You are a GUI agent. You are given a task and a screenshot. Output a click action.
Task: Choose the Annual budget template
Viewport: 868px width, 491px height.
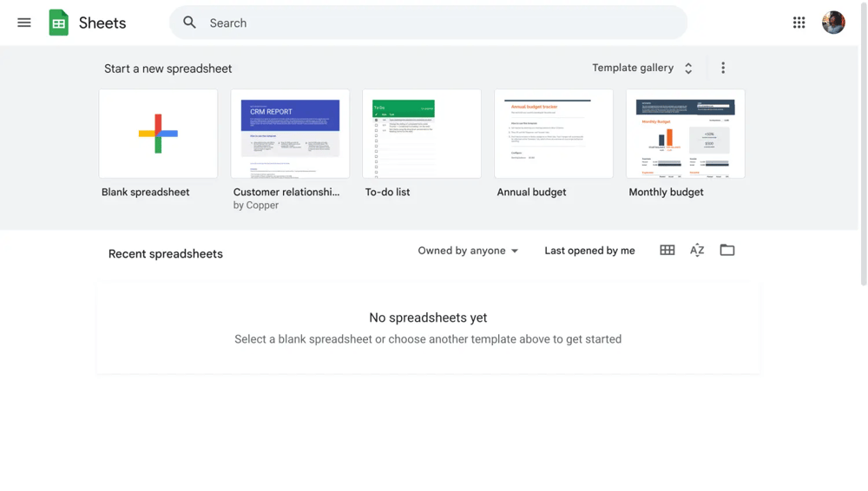point(554,134)
